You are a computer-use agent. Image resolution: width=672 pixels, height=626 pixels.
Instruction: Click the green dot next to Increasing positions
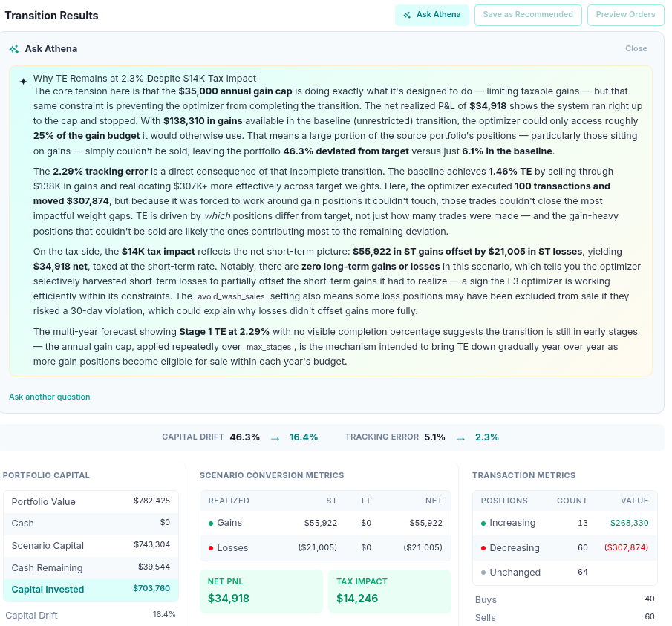484,523
